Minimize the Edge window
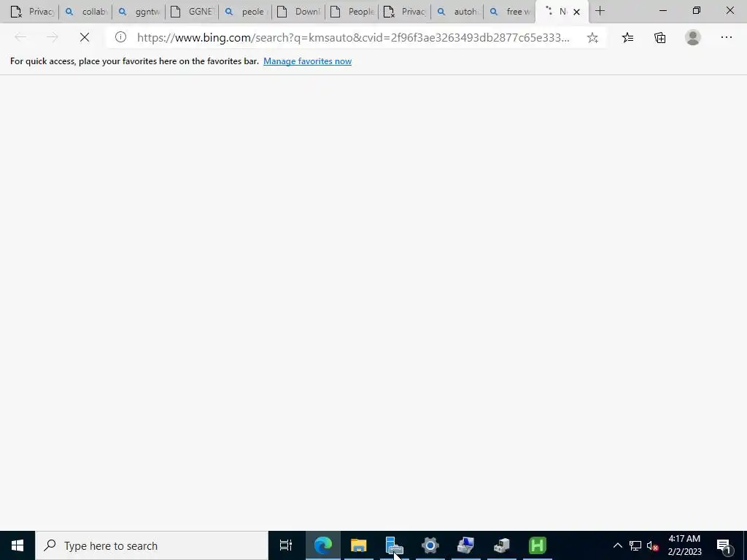Image resolution: width=747 pixels, height=560 pixels. point(662,10)
